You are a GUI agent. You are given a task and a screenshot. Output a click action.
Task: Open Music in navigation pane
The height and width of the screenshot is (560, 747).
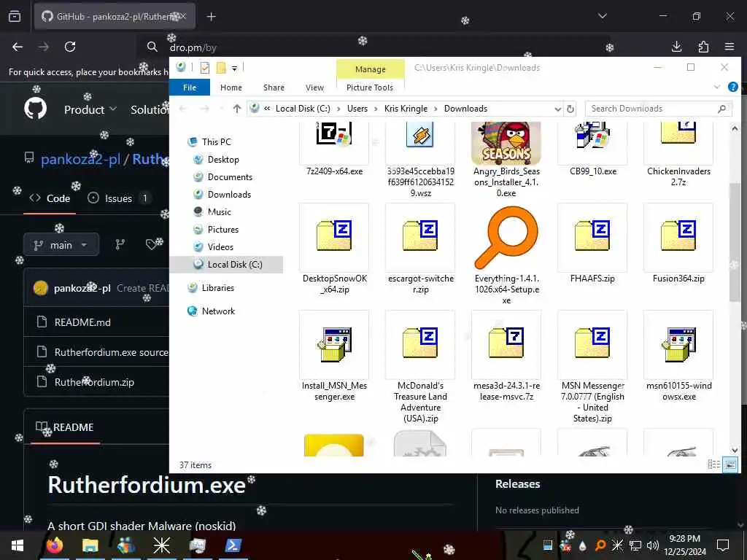point(212,212)
